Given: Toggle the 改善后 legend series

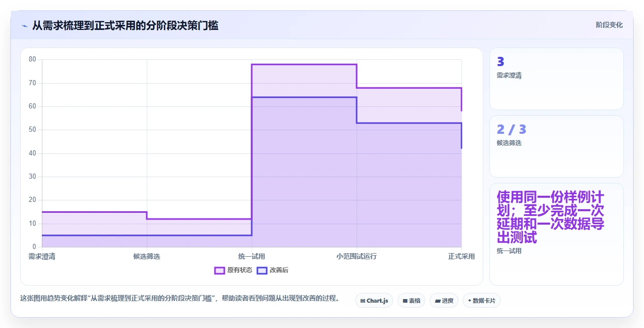Looking at the screenshot, I should [x=272, y=270].
